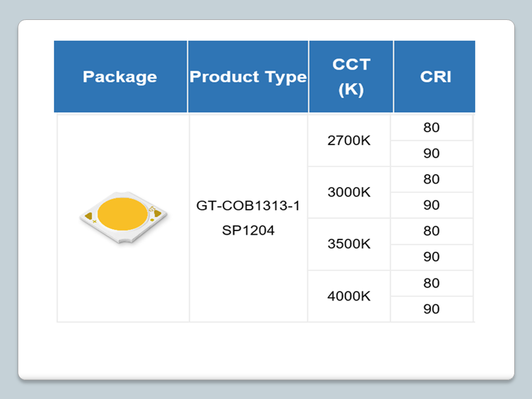Choose CRI 90 for 3500K
The height and width of the screenshot is (399, 532).
click(431, 257)
